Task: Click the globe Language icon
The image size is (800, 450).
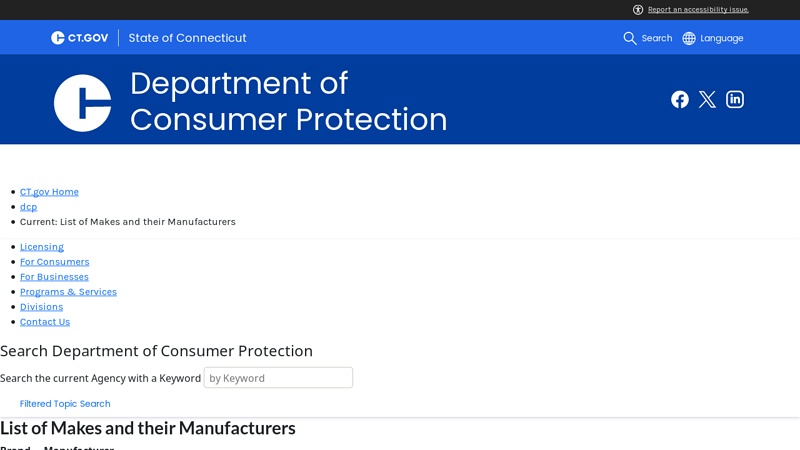Action: point(689,38)
